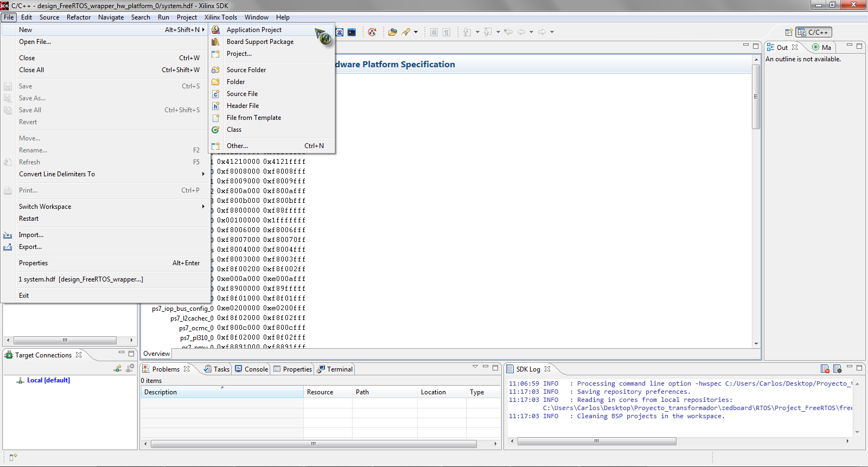This screenshot has height=467, width=868.
Task: Select the Problems tab
Action: [165, 369]
